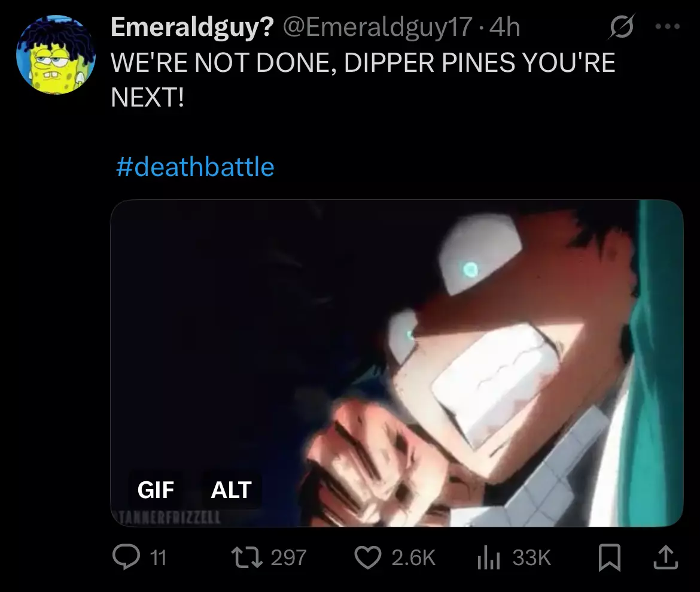
Task: Open the tweet via the 4h timestamp
Action: (504, 27)
